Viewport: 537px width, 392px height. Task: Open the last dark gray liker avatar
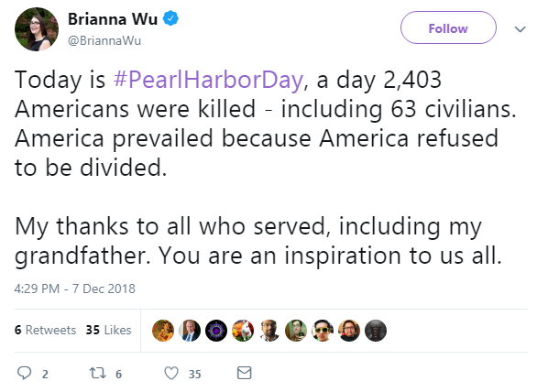coord(376,331)
